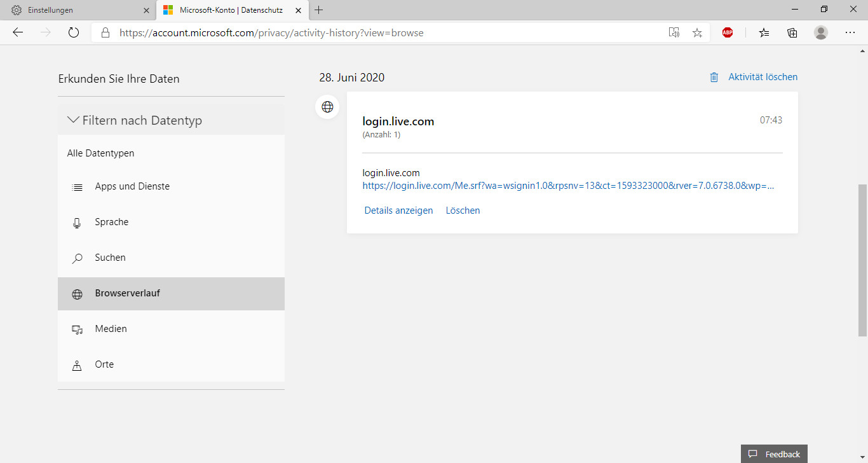This screenshot has height=463, width=868.
Task: Open the Collections icon
Action: 792,32
